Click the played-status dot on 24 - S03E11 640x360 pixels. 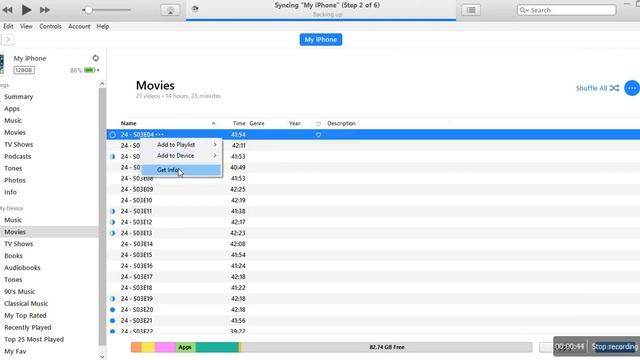[113, 211]
